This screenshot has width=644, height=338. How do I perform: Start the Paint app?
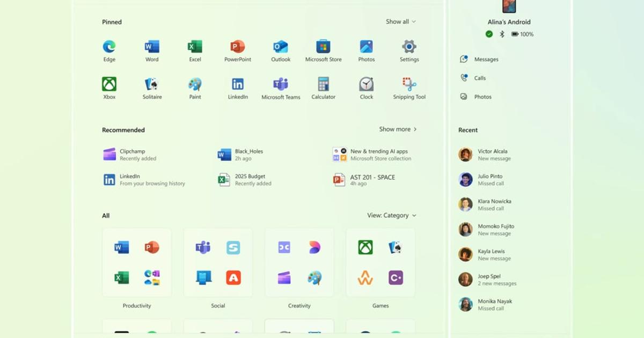coord(195,89)
